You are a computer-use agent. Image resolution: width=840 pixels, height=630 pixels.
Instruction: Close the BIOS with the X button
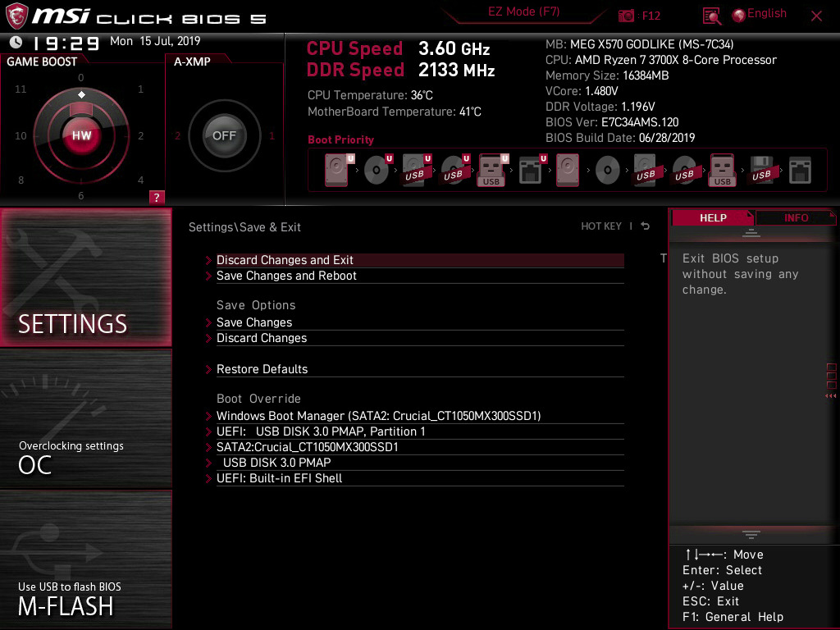tap(816, 16)
